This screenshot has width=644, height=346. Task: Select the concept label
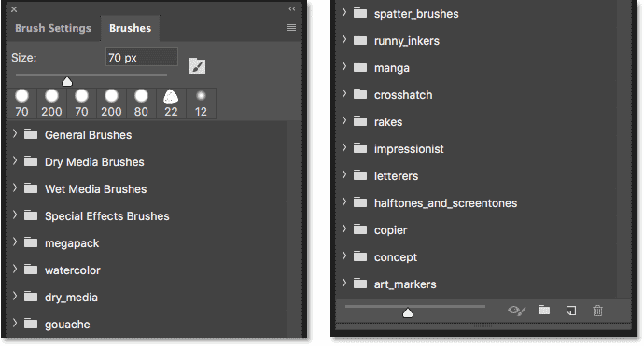click(x=396, y=257)
